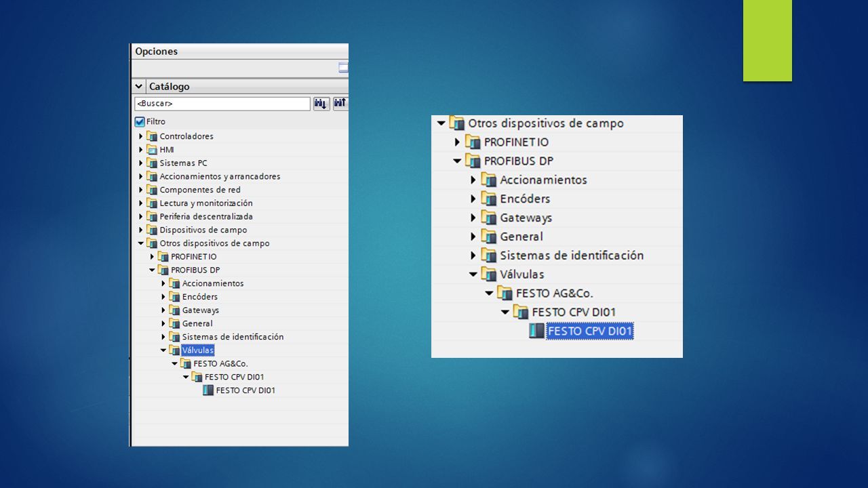Click the PROFINET IO folder icon in the catalog panel
This screenshot has height=488, width=868.
pos(163,257)
